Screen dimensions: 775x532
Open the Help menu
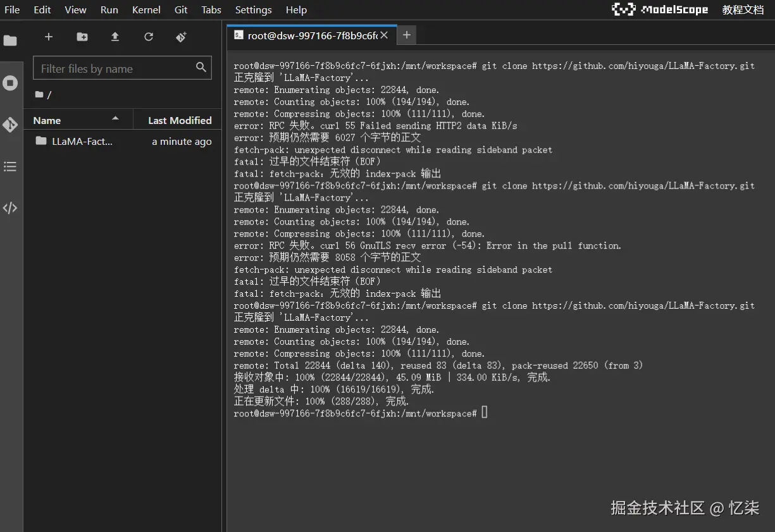coord(296,9)
